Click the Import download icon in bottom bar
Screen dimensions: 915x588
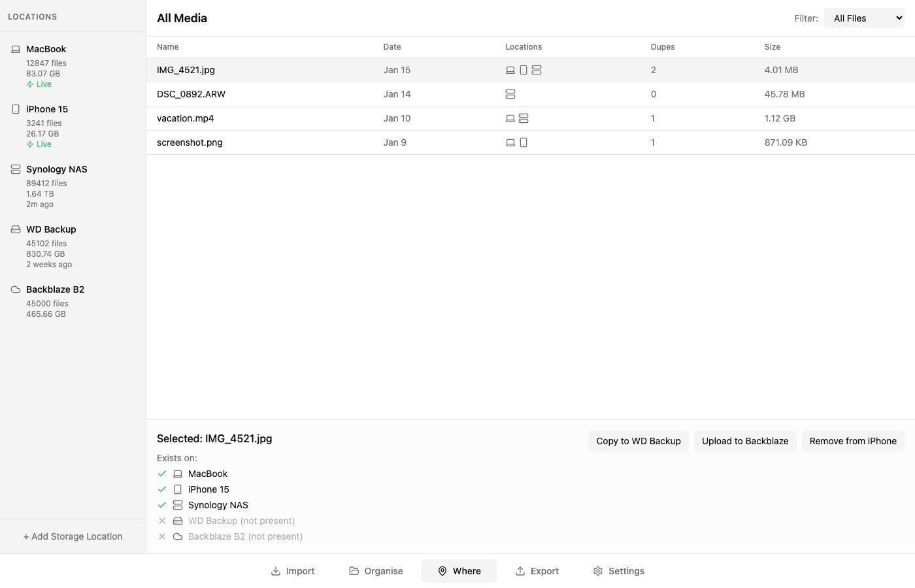coord(275,570)
